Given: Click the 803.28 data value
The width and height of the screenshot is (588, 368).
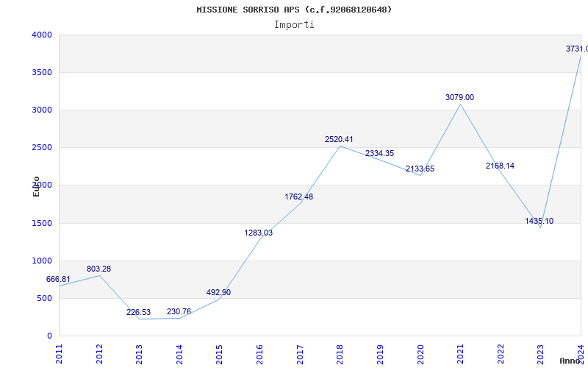Looking at the screenshot, I should (x=98, y=269).
